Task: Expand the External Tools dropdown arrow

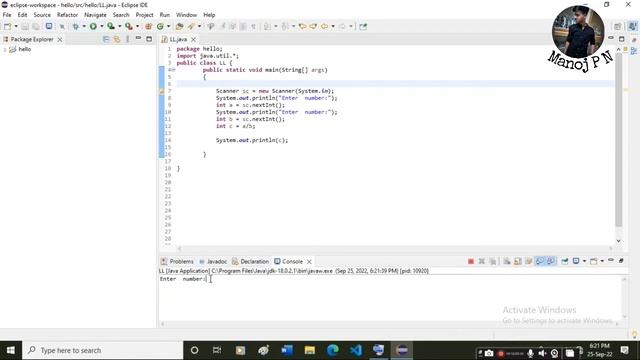Action: [138, 27]
